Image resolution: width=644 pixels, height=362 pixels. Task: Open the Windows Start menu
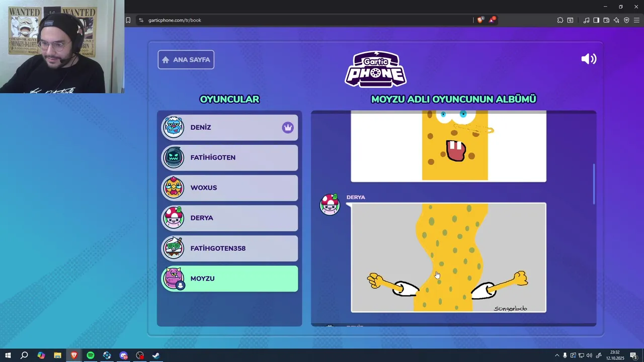pyautogui.click(x=8, y=355)
